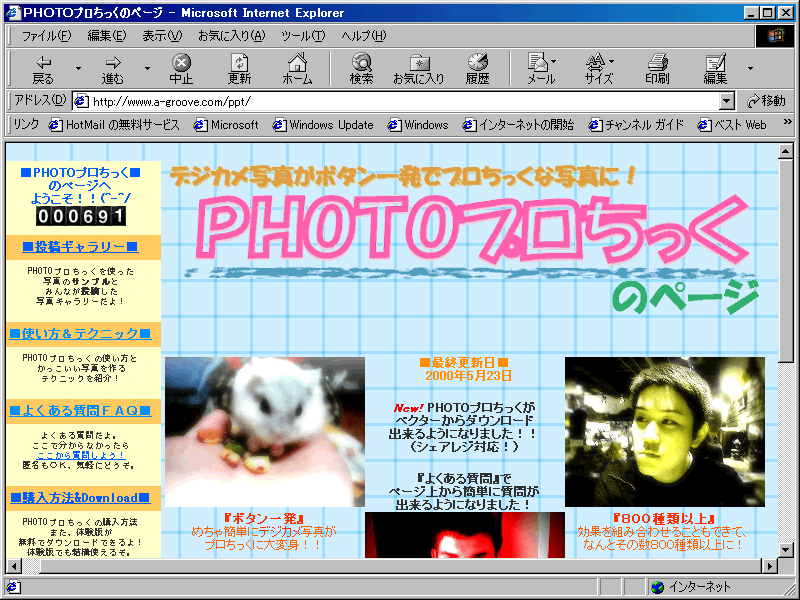The width and height of the screenshot is (800, 600).
Task: Click the Forward (進む) toolbar button
Action: pyautogui.click(x=112, y=69)
